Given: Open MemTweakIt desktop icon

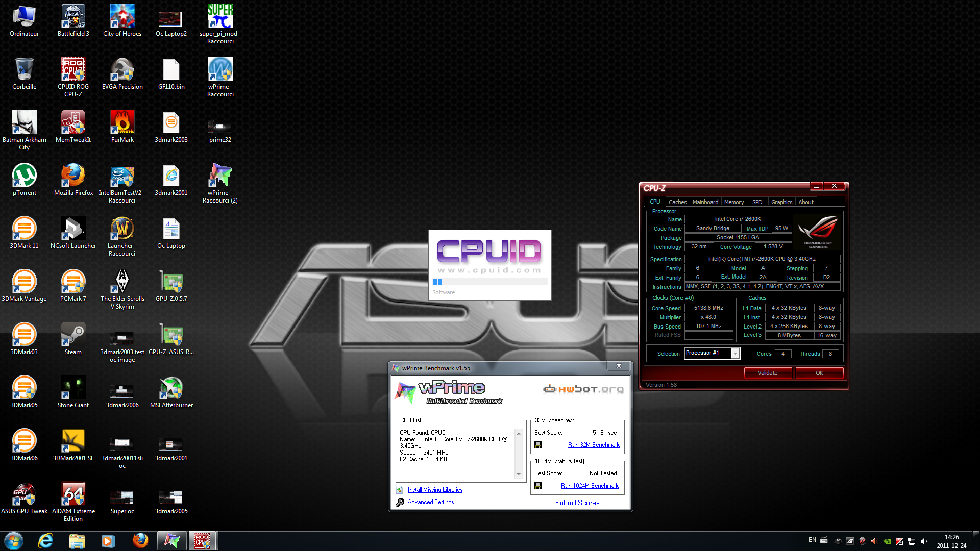Looking at the screenshot, I should tap(73, 127).
